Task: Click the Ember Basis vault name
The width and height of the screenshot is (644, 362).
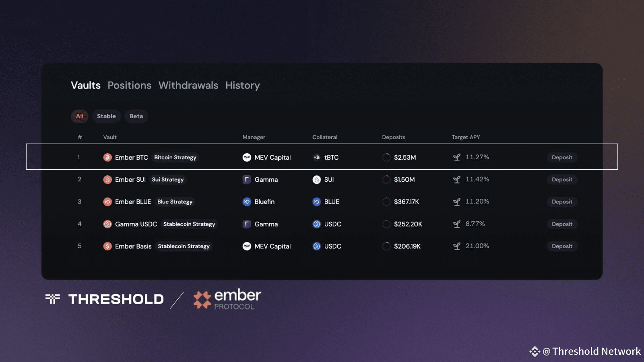Action: coord(133,246)
